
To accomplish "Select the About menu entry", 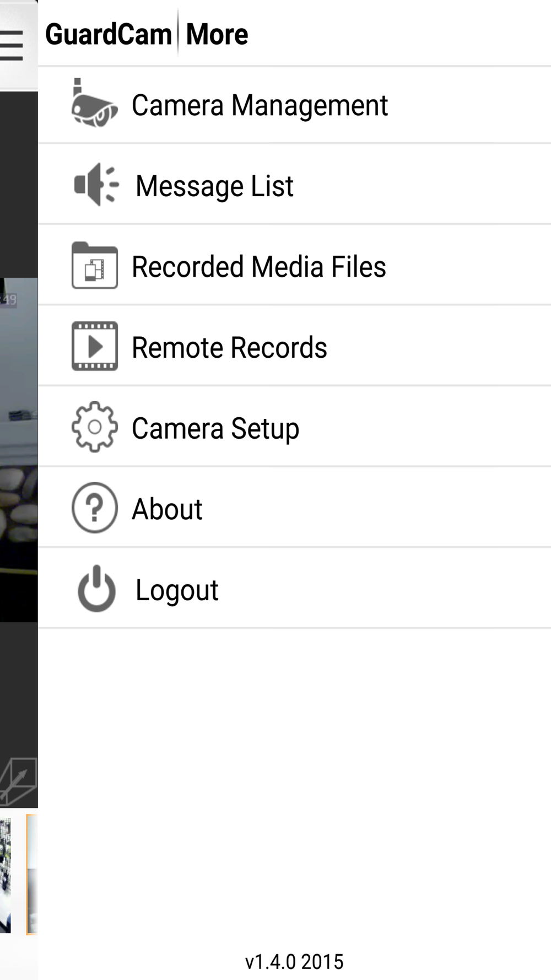I will 294,508.
